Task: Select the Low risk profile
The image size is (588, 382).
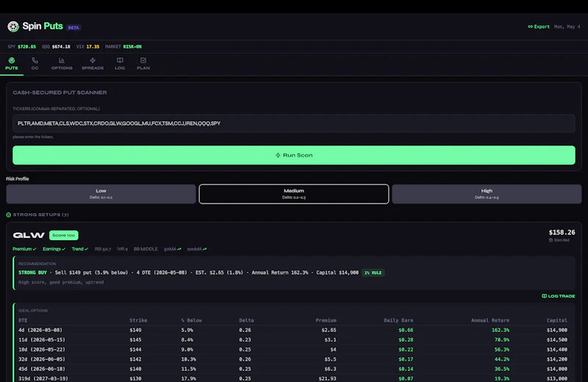Action: (x=101, y=194)
